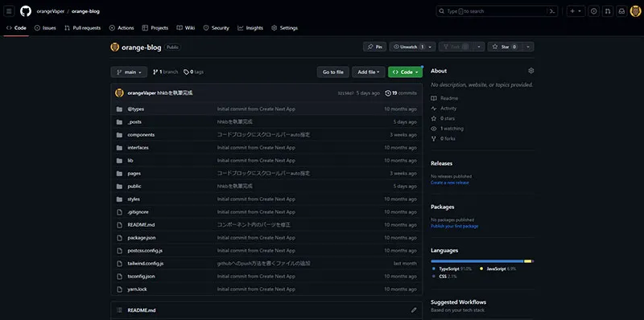
Task: Switch to the Code tab
Action: [16, 28]
